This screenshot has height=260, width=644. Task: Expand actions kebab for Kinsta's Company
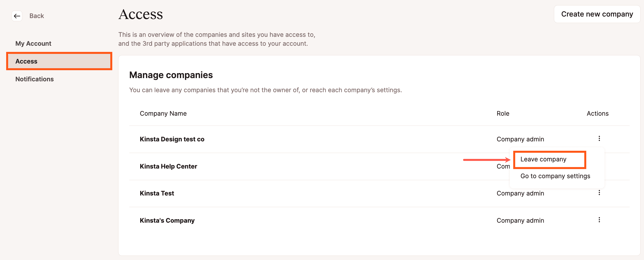(x=599, y=220)
